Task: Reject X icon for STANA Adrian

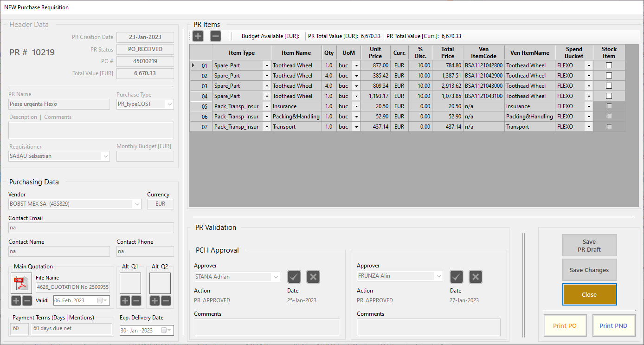Action: (x=313, y=277)
